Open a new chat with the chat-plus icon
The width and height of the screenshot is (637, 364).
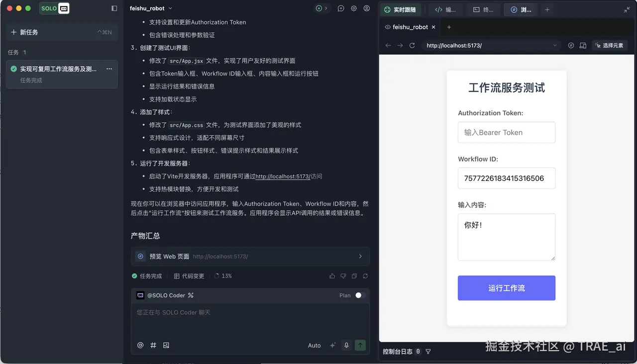click(341, 8)
